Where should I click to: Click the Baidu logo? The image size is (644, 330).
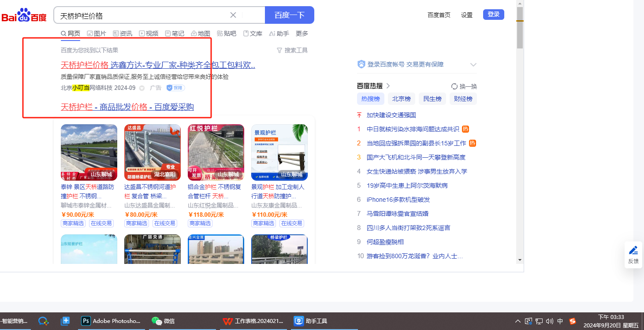coord(24,15)
